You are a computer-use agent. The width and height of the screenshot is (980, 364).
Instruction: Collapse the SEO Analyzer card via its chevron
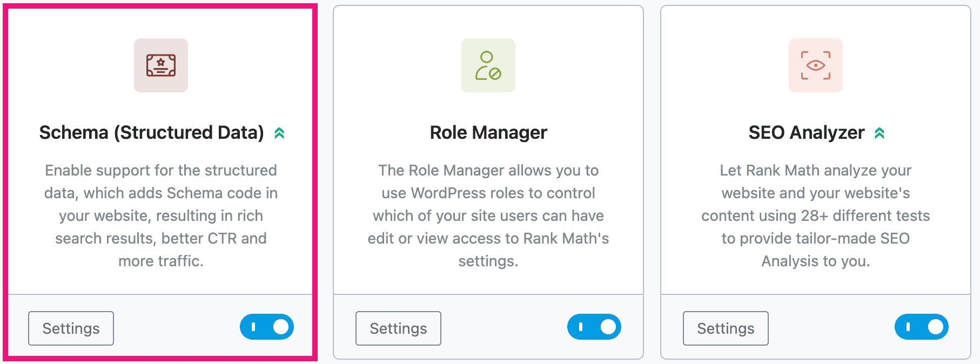880,133
